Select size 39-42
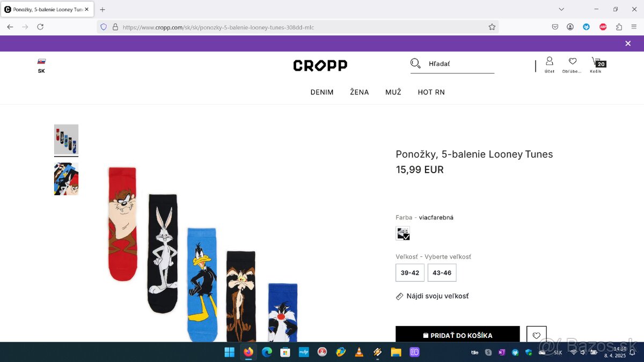 [x=410, y=272]
